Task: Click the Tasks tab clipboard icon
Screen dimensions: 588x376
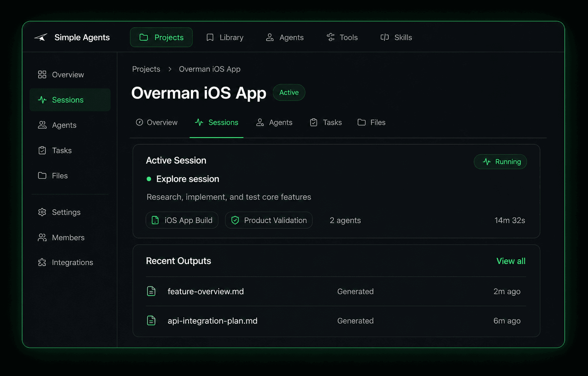Action: (x=313, y=122)
